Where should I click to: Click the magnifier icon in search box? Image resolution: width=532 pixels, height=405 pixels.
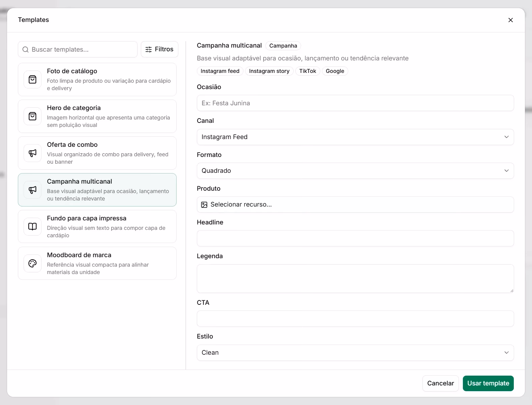(25, 50)
